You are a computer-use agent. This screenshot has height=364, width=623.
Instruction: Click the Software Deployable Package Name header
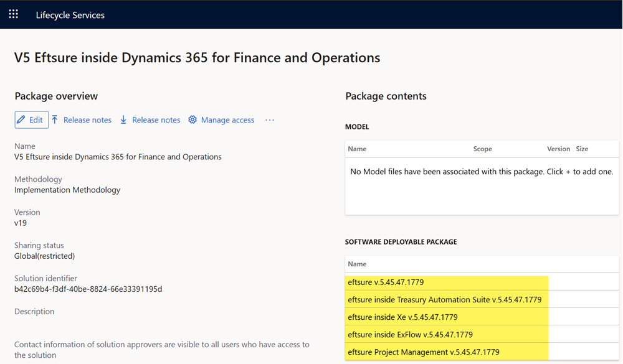point(357,264)
